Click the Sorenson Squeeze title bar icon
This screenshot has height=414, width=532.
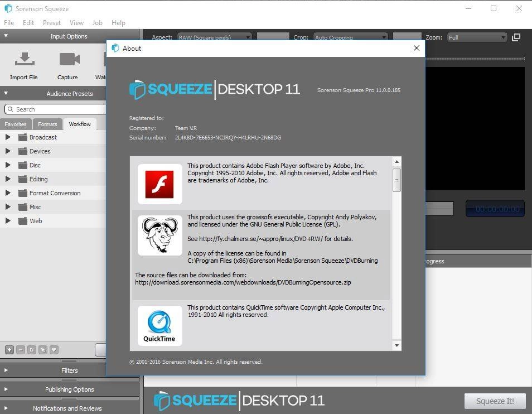(8, 8)
